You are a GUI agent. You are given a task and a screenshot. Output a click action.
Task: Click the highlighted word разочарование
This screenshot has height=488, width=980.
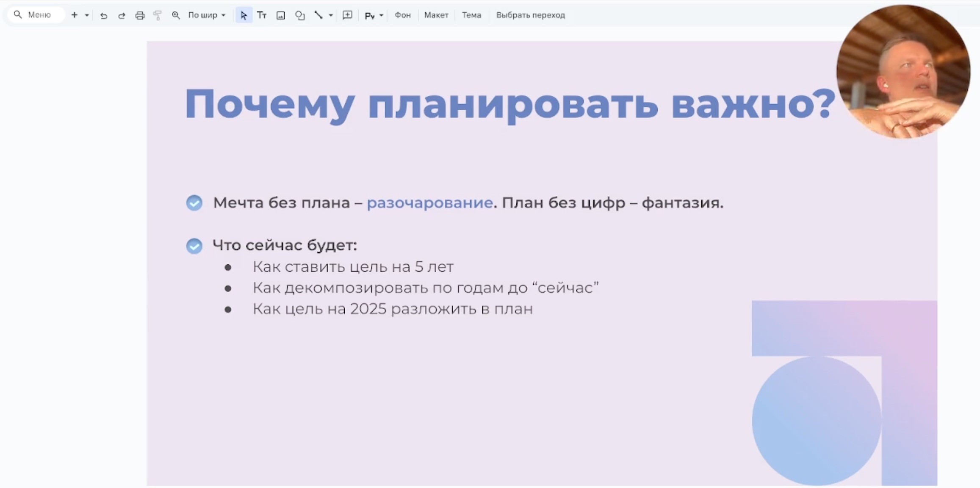click(429, 203)
